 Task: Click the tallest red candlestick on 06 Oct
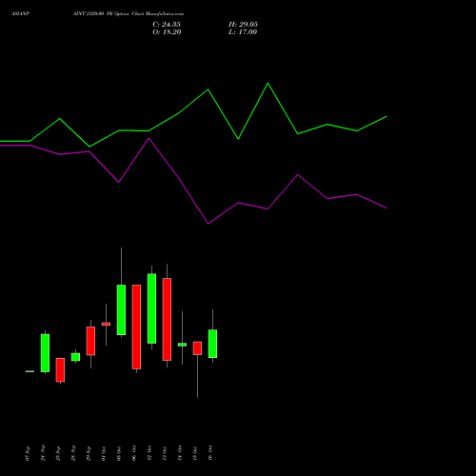pos(136,327)
